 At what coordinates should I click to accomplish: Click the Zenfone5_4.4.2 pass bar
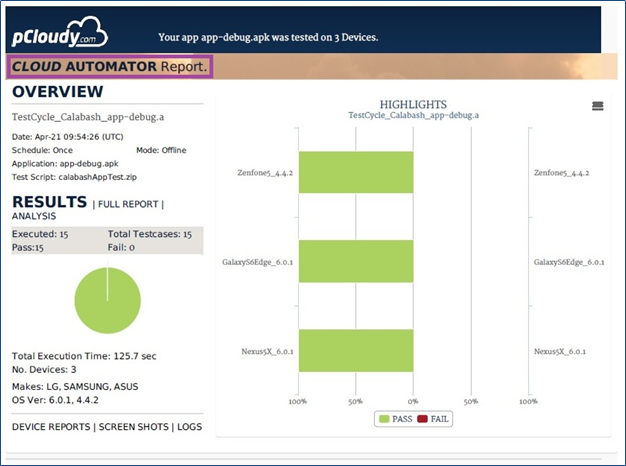355,172
